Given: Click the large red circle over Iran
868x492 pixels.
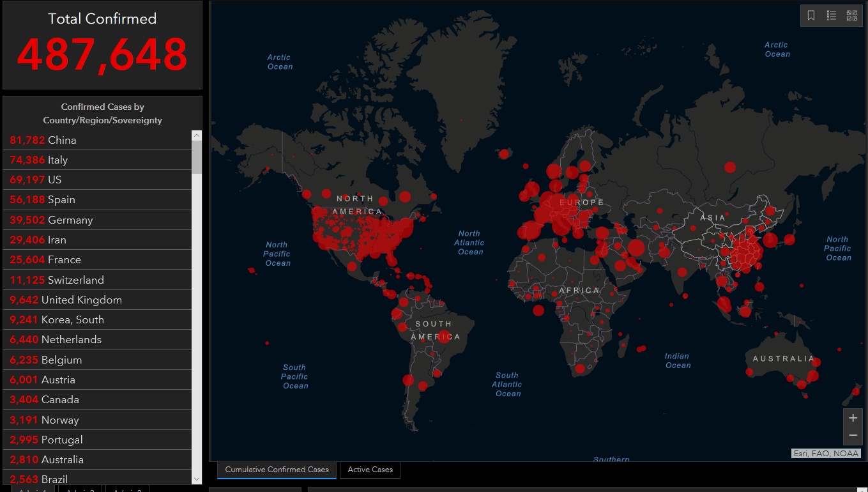Looking at the screenshot, I should click(636, 248).
